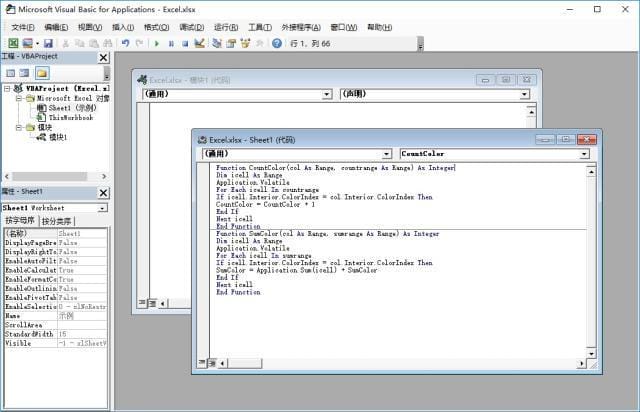Run the macro with the green play icon
Viewport: 640px width, 412px height.
coord(157,43)
